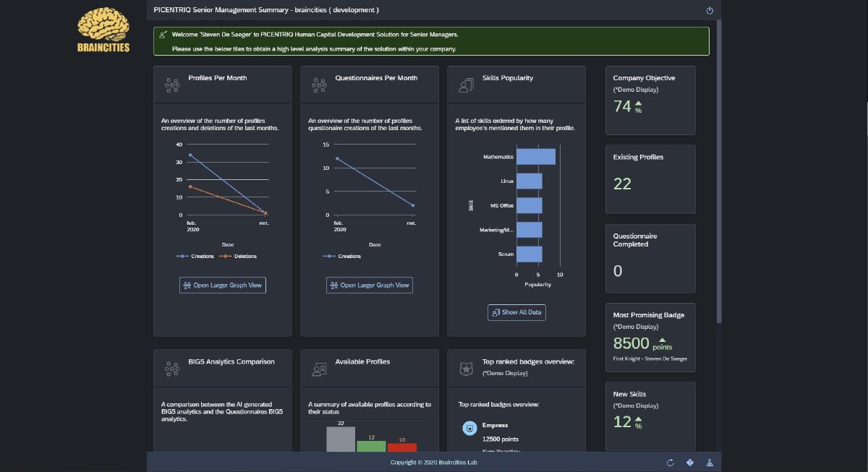Click the Top ranked badges star icon
Viewport: 868px width, 472px height.
466,369
